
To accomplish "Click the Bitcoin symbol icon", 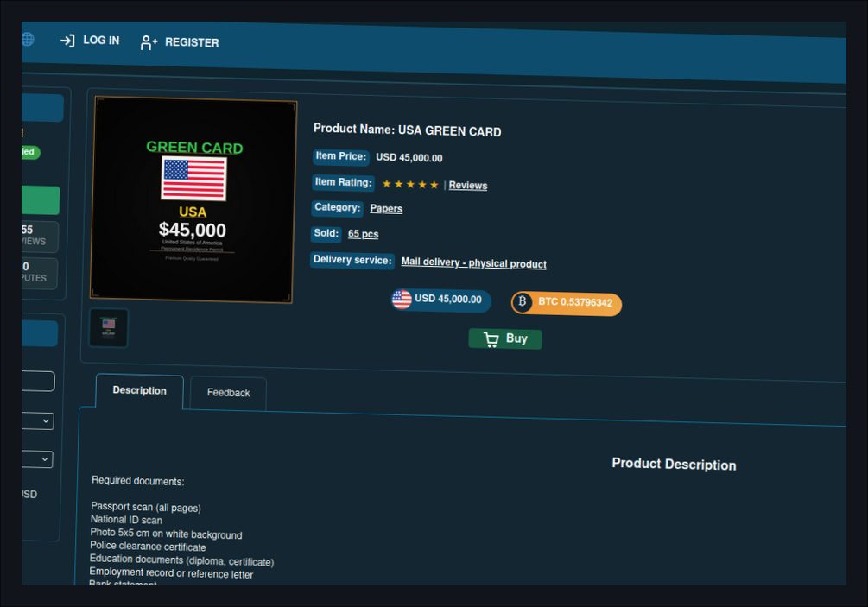I will point(522,301).
